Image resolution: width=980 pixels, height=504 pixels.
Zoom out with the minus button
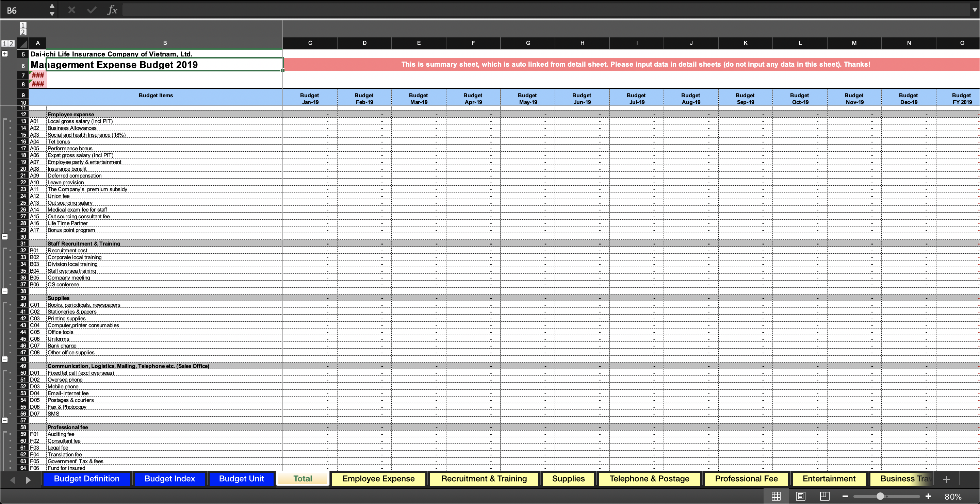coord(845,496)
